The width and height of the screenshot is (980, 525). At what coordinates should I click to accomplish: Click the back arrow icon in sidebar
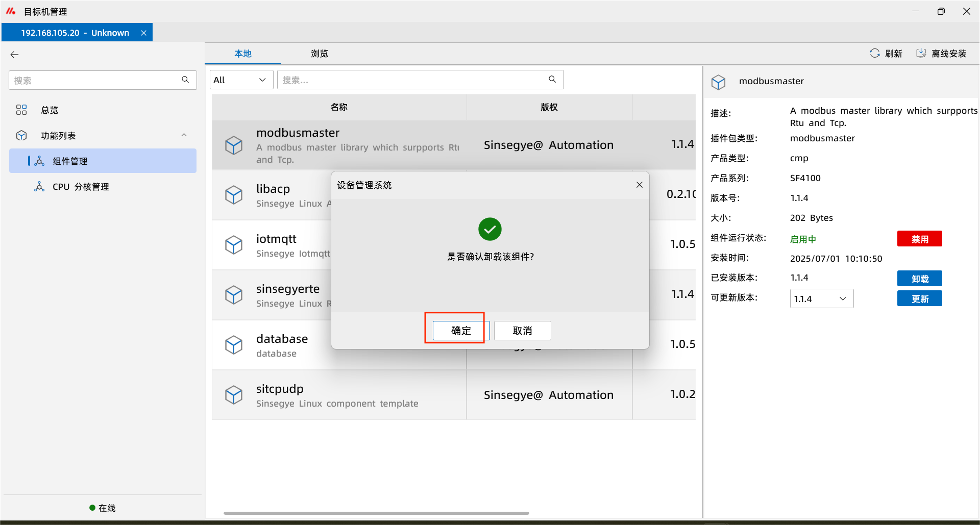coord(14,55)
